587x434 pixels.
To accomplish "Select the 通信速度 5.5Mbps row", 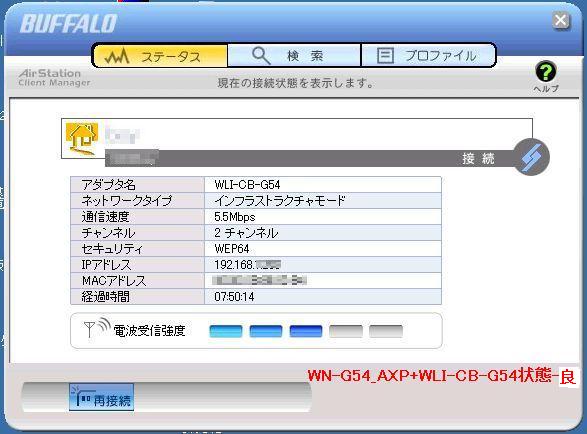I will tap(256, 217).
